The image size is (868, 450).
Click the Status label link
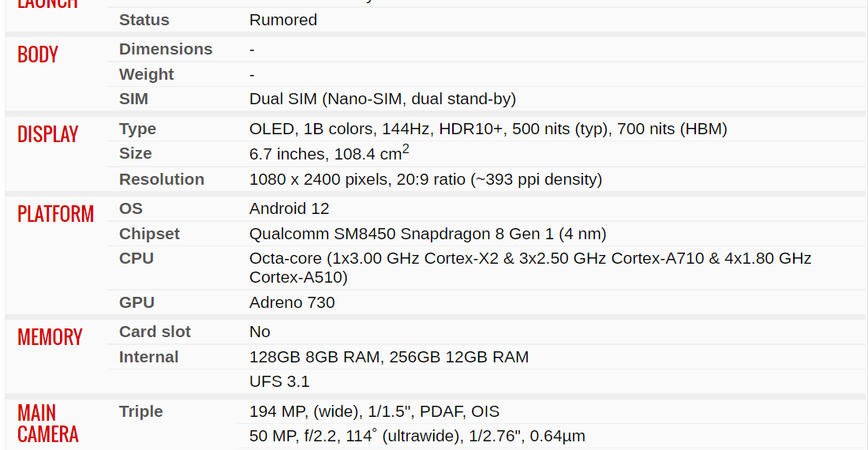point(144,20)
